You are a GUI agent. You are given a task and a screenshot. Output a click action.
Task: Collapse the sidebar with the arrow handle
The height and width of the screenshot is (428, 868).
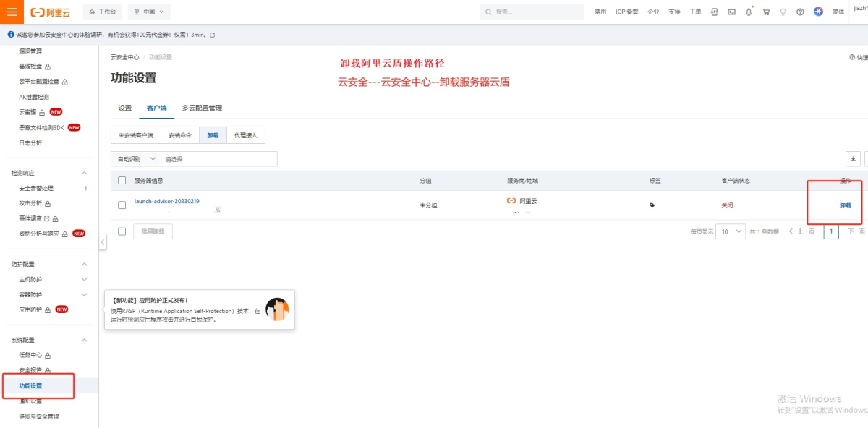[103, 242]
